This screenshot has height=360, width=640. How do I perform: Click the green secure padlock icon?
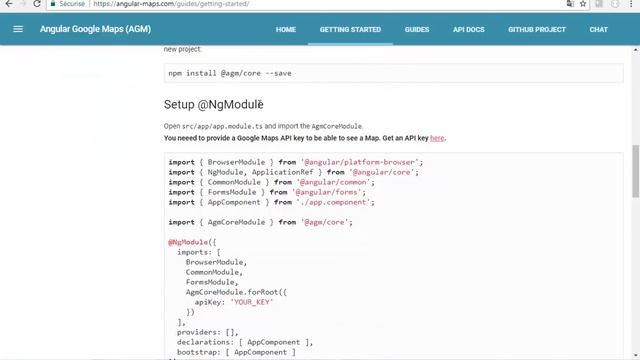[x=53, y=4]
